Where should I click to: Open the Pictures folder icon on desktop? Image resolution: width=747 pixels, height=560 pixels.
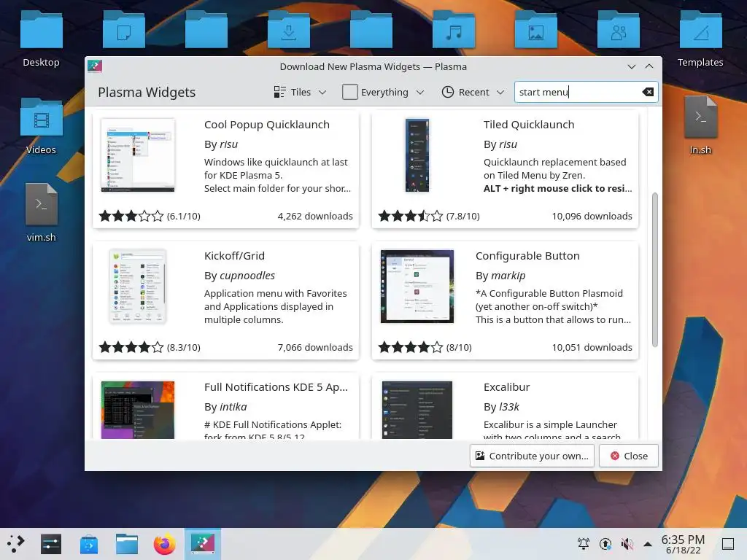coord(536,29)
